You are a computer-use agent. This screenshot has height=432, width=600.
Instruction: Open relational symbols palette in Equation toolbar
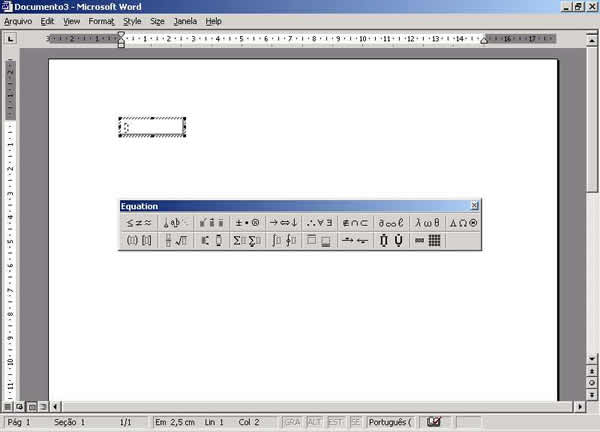[x=139, y=223]
